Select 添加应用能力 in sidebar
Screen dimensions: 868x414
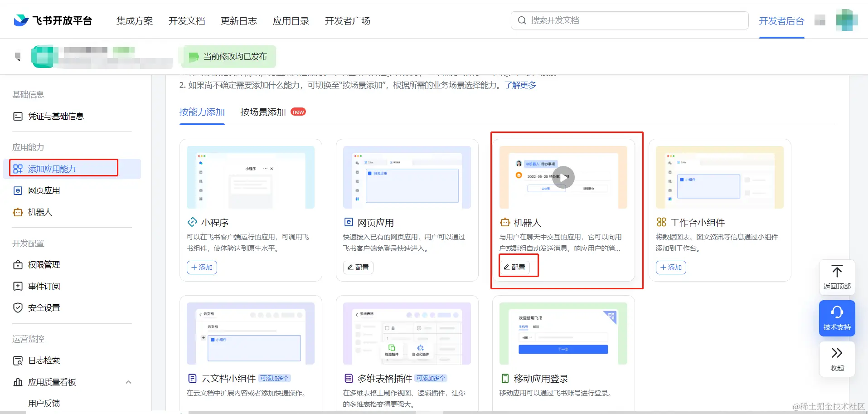point(73,169)
